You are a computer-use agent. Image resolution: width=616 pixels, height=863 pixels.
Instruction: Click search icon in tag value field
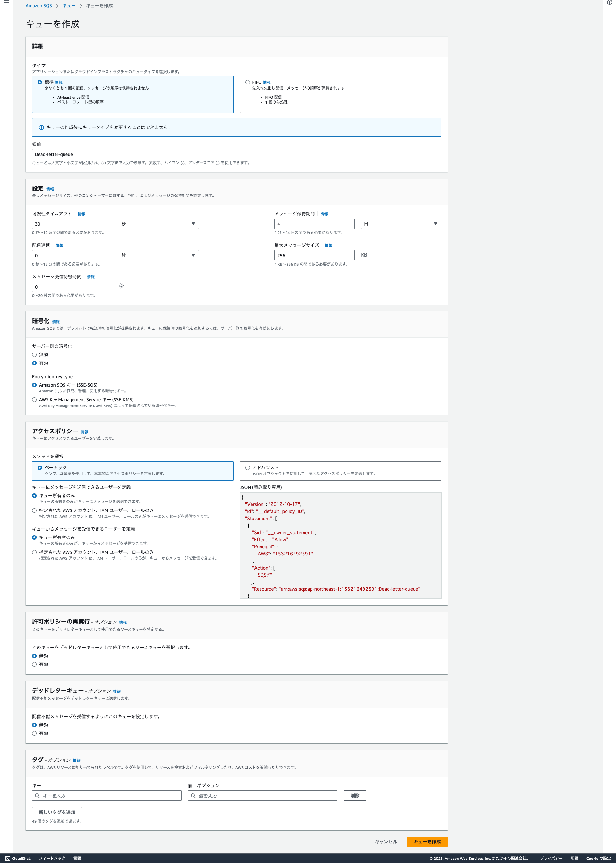point(193,796)
